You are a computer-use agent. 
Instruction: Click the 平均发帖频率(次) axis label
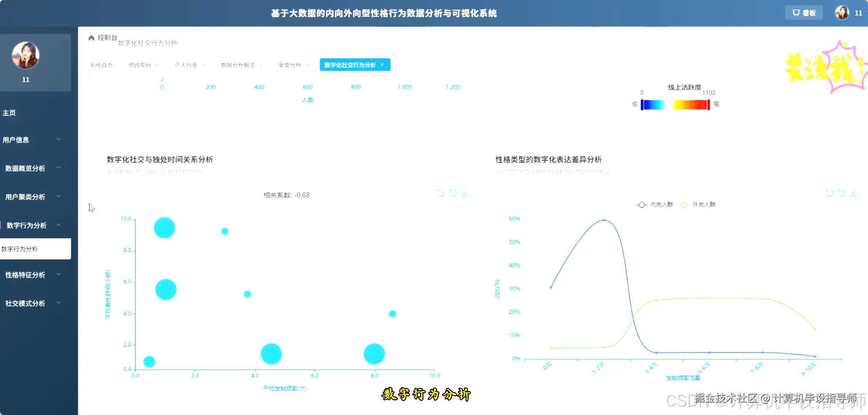tap(285, 388)
